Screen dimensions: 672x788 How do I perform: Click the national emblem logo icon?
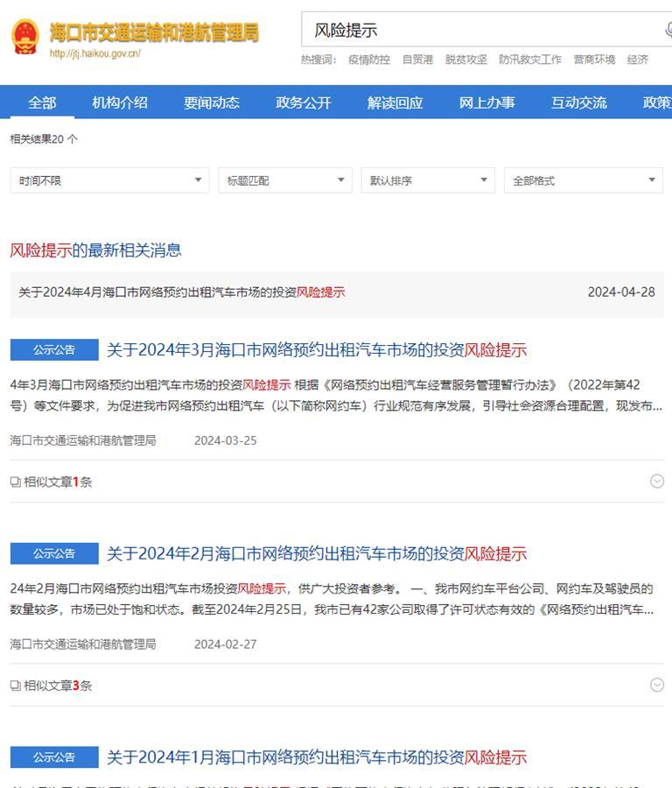pyautogui.click(x=25, y=37)
